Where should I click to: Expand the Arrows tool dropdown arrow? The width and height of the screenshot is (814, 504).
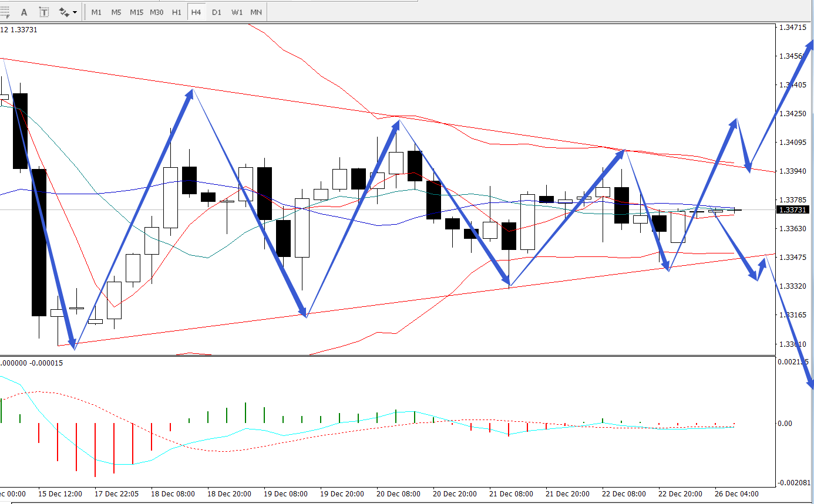(x=75, y=12)
